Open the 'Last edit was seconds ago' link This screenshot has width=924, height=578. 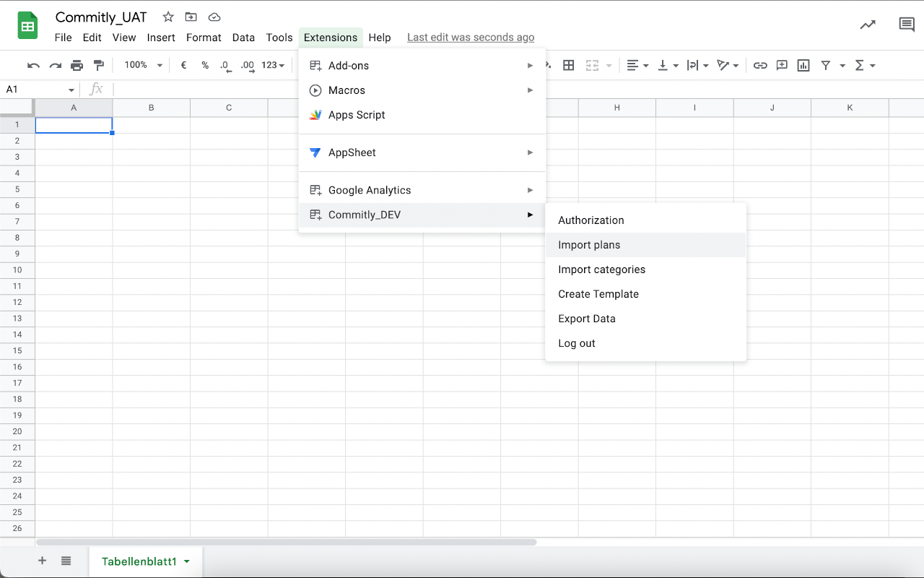(x=471, y=38)
